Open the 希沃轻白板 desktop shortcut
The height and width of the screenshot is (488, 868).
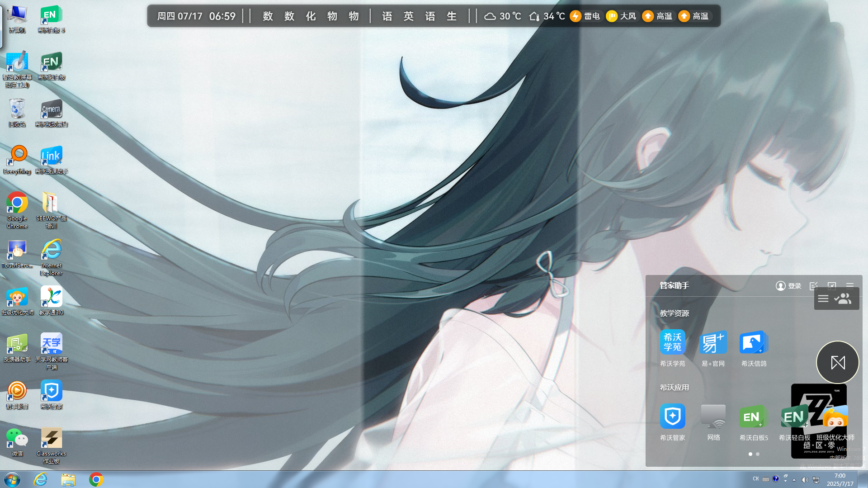51,66
